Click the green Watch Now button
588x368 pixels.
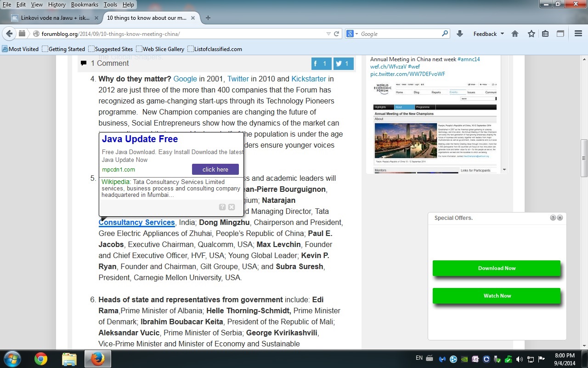[x=497, y=296]
